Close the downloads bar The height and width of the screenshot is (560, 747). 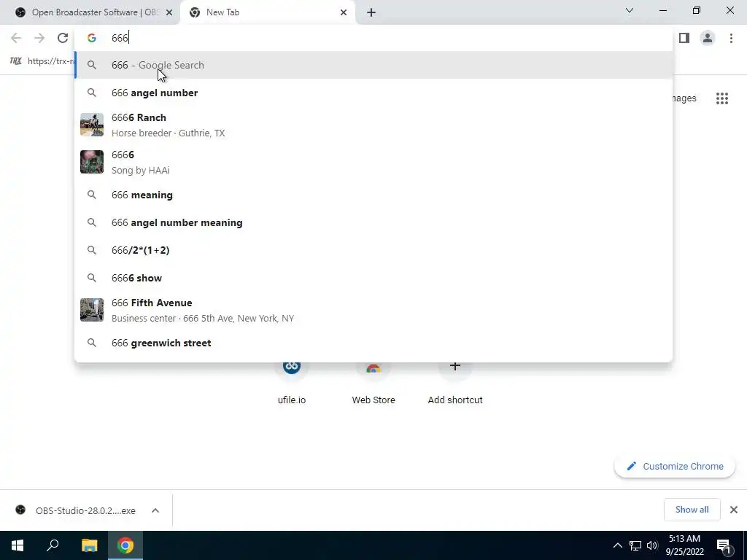(x=734, y=510)
